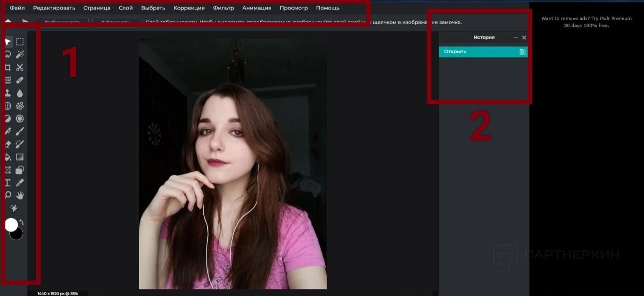
Task: Click the lightning bolt icon
Action: [14, 208]
